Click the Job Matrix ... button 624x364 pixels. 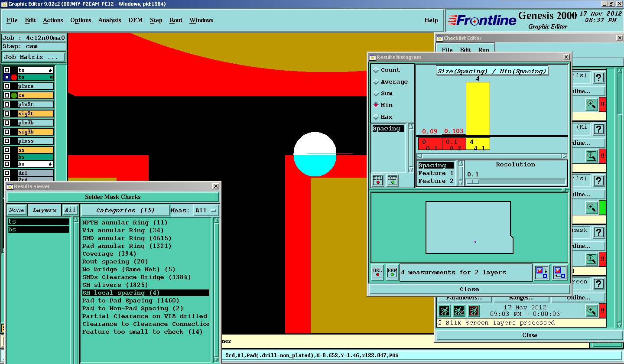pyautogui.click(x=34, y=57)
